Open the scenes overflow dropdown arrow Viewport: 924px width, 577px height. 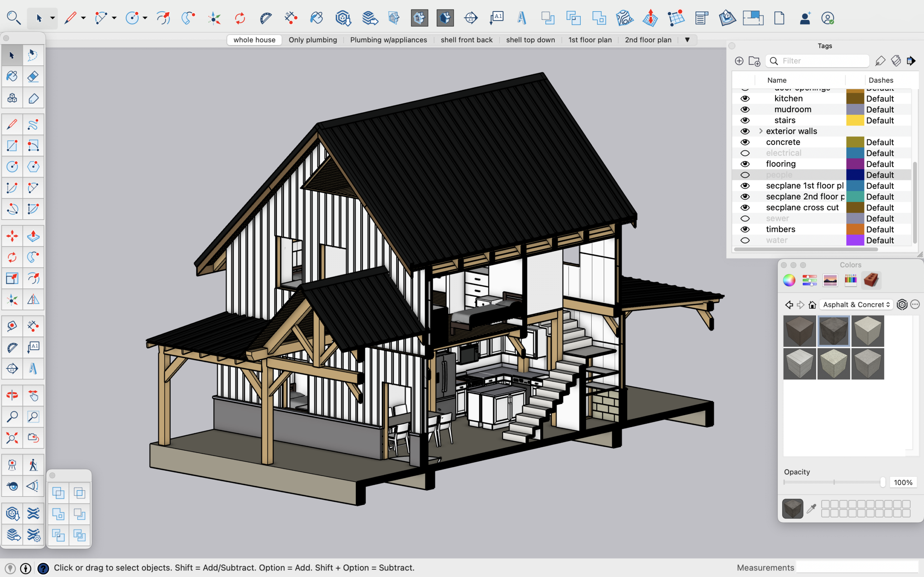click(687, 40)
